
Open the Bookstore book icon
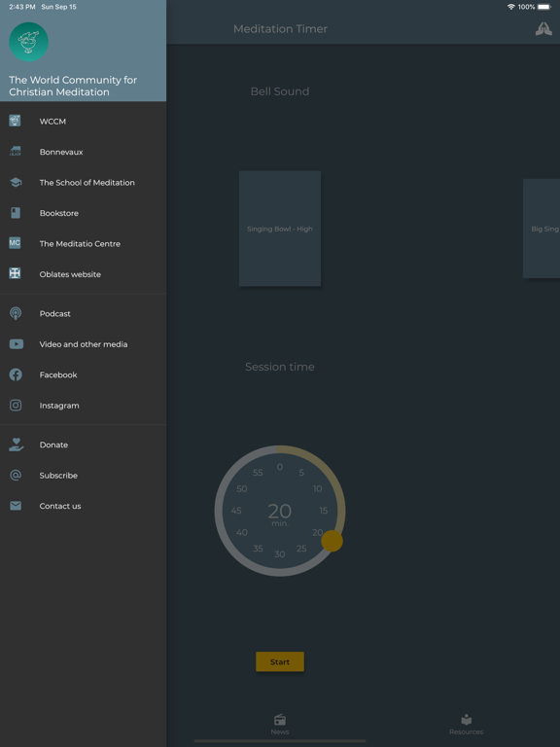(x=16, y=213)
